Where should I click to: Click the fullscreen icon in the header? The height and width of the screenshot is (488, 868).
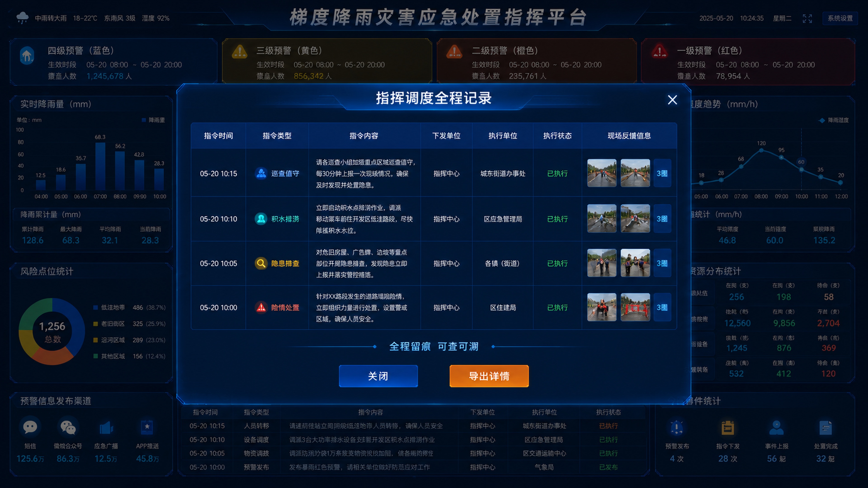pyautogui.click(x=807, y=18)
